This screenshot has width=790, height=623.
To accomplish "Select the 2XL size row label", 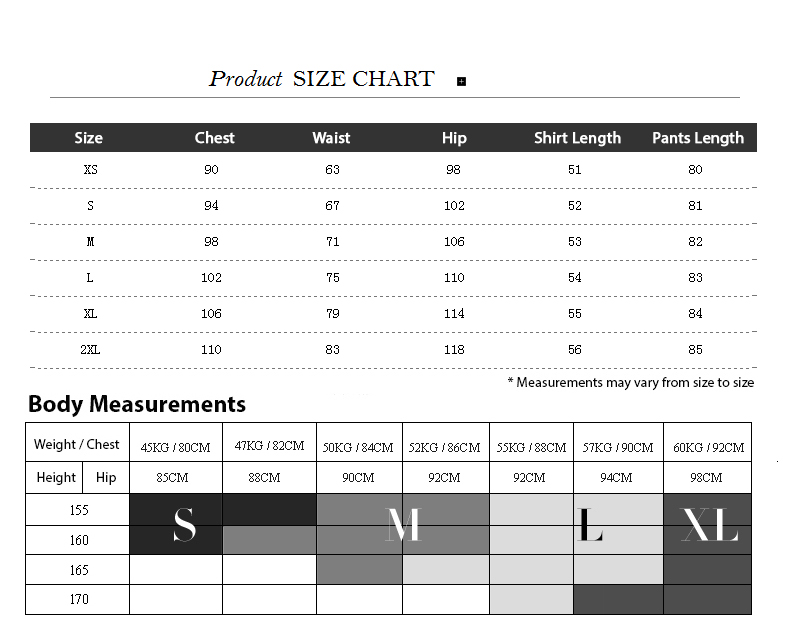I will click(x=90, y=350).
